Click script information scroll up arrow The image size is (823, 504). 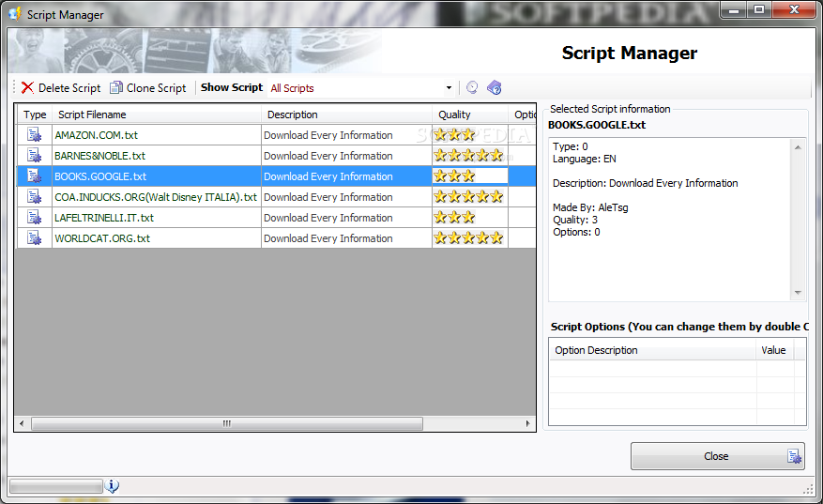click(x=798, y=147)
